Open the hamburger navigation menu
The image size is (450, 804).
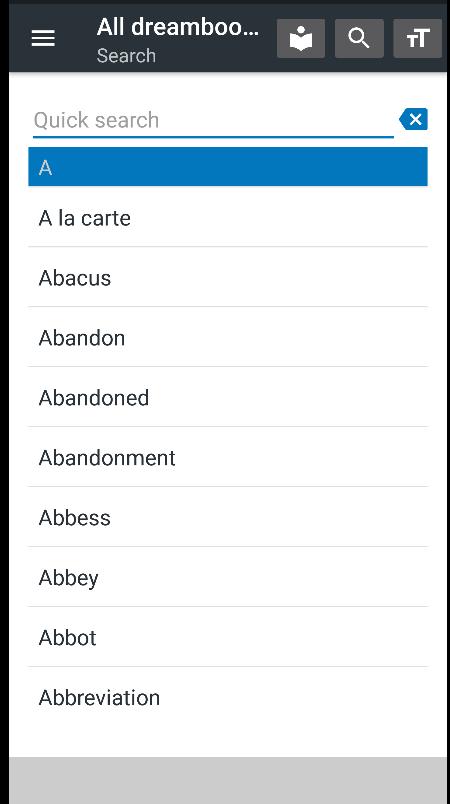coord(43,38)
